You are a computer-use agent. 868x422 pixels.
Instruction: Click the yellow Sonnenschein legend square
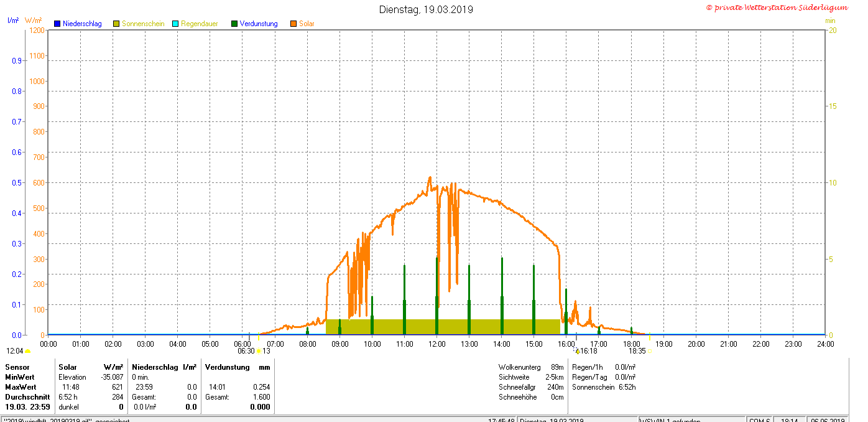pos(116,24)
